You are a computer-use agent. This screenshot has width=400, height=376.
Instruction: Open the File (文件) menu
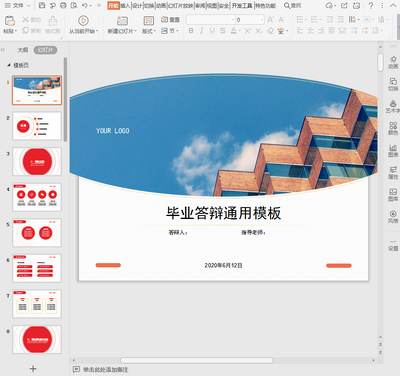[x=17, y=5]
